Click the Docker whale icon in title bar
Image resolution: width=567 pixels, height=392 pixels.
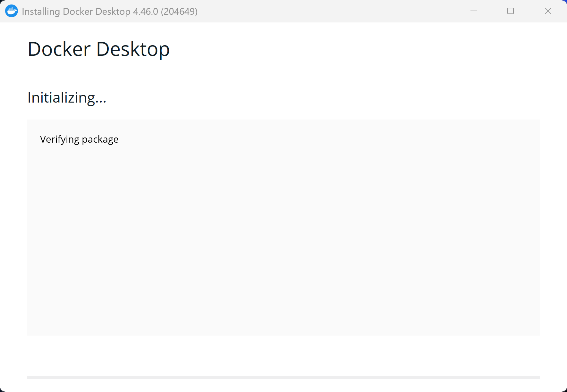[12, 11]
